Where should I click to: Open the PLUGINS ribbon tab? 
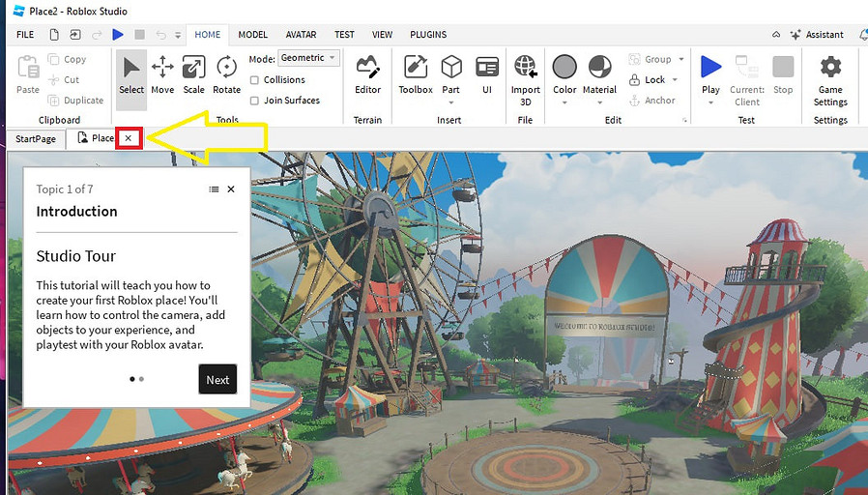coord(428,35)
